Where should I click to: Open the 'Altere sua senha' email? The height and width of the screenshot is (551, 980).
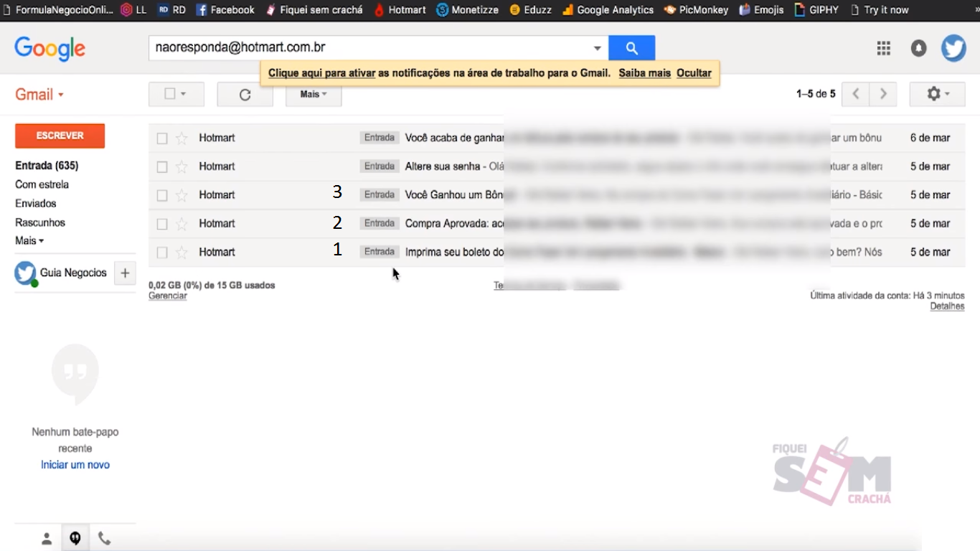tap(556, 166)
